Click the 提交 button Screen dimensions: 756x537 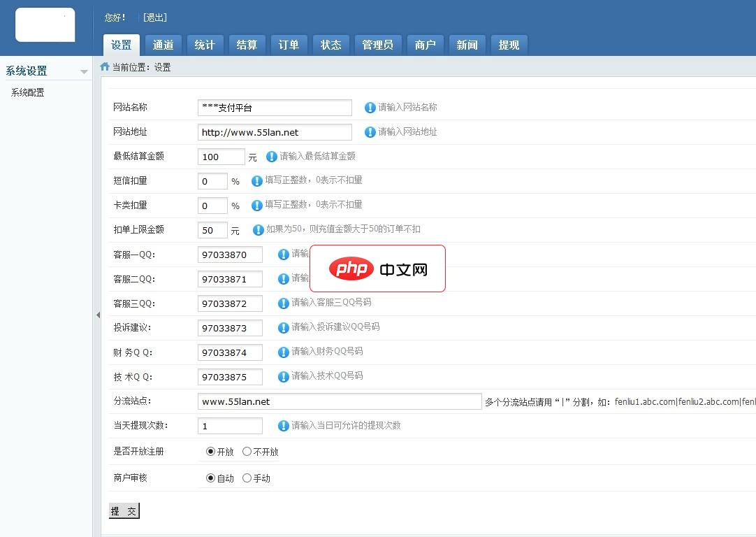click(124, 510)
